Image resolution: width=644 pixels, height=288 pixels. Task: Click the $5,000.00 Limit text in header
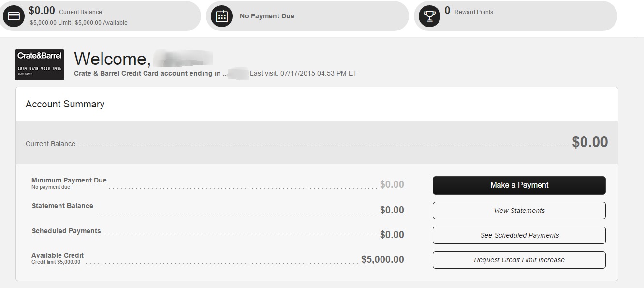(x=50, y=23)
